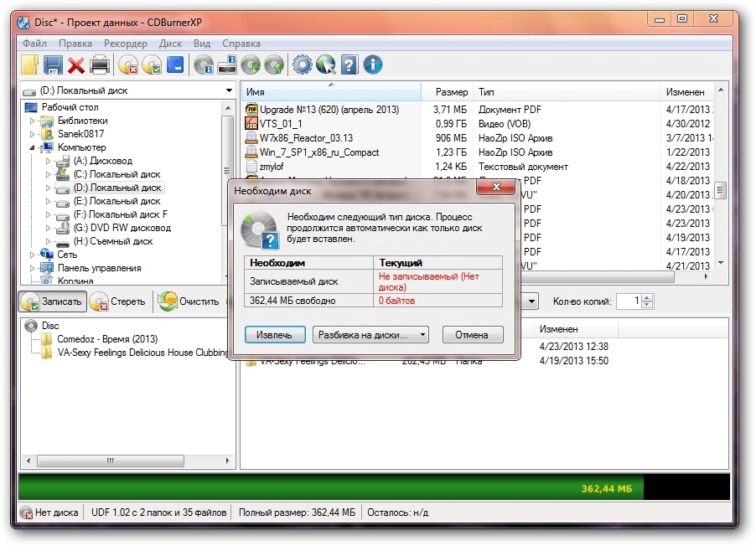Collapse the Компьютер tree node
Viewport: 756px width, 546px height.
(33, 147)
